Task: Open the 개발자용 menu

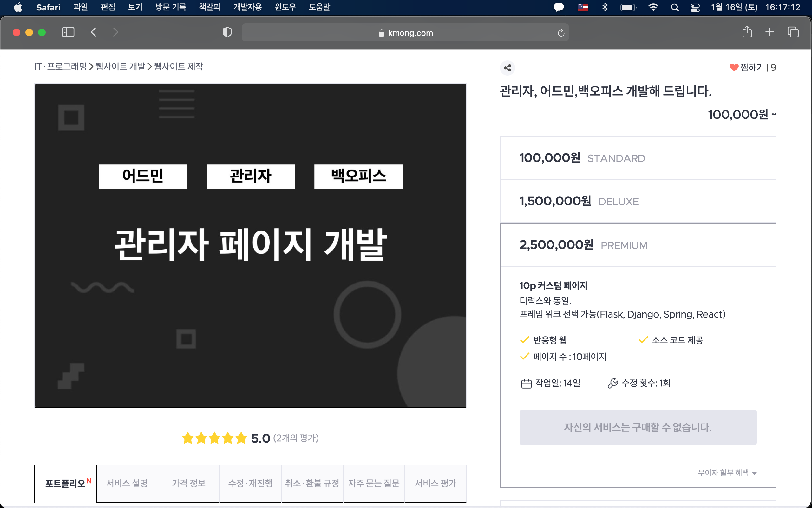Action: tap(247, 7)
